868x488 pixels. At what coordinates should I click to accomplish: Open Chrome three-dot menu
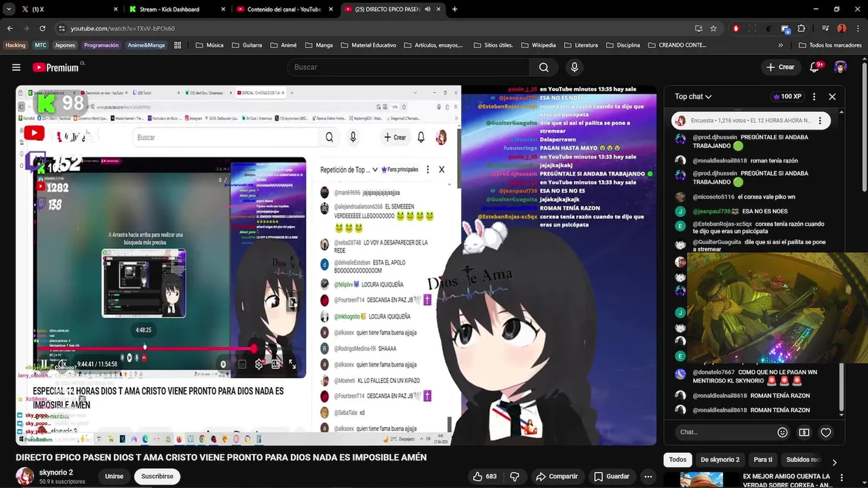(x=858, y=28)
